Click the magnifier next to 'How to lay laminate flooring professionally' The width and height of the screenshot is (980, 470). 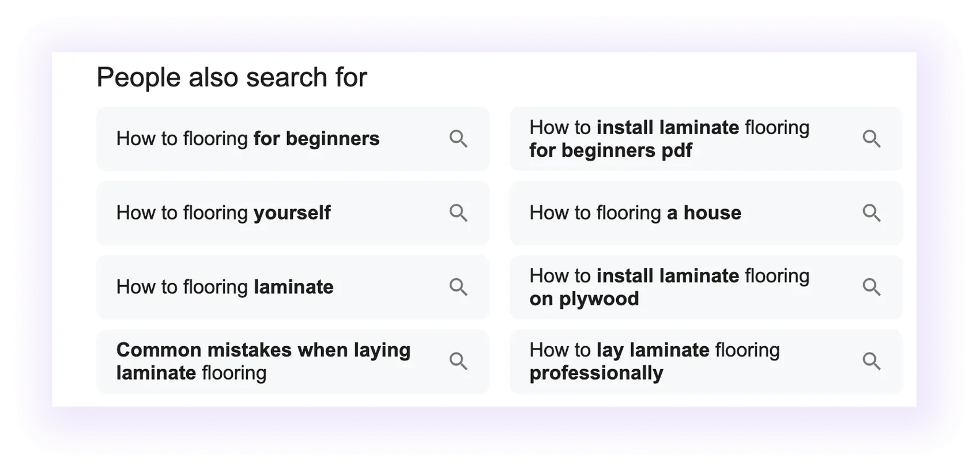[x=872, y=361]
